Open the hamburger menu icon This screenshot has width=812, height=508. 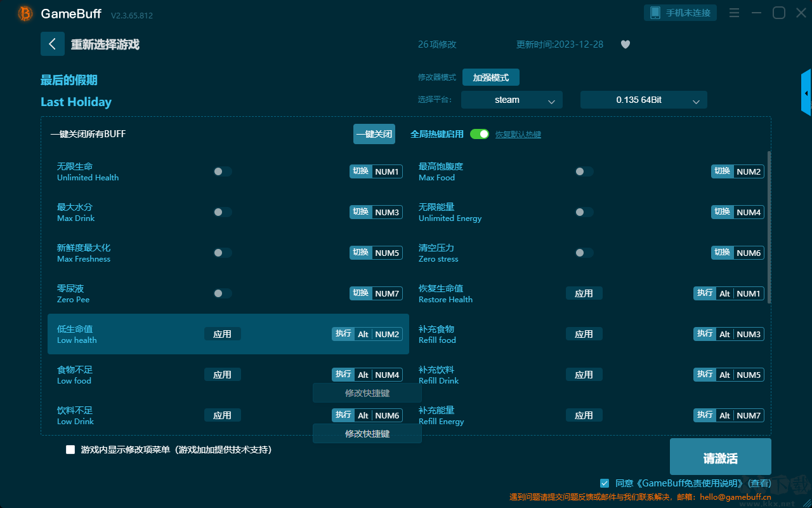click(734, 13)
